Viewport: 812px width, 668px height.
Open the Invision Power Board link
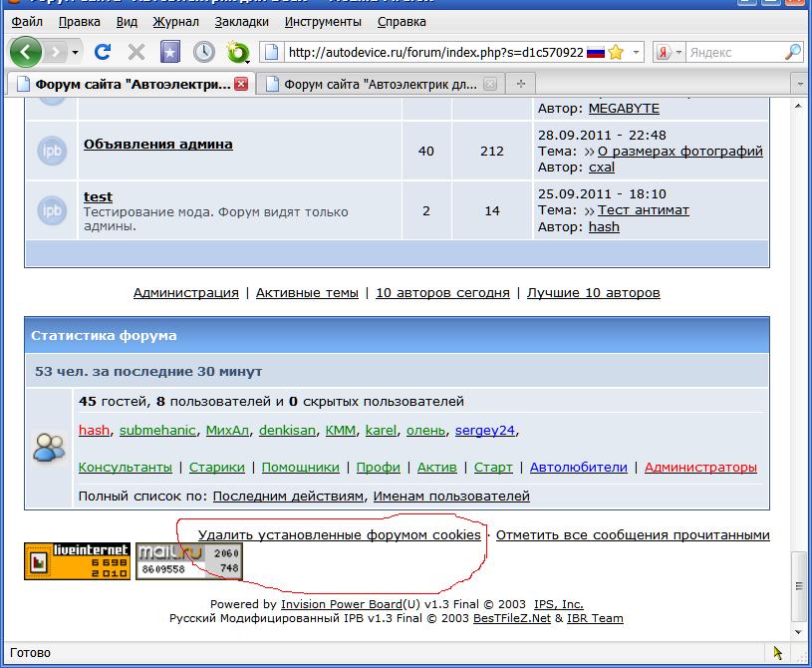[342, 604]
